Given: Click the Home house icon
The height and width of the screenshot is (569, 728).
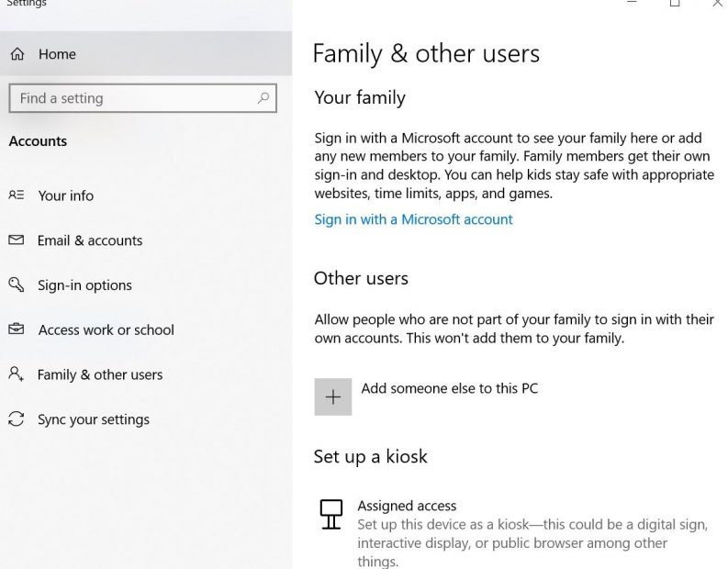Looking at the screenshot, I should click(x=17, y=54).
